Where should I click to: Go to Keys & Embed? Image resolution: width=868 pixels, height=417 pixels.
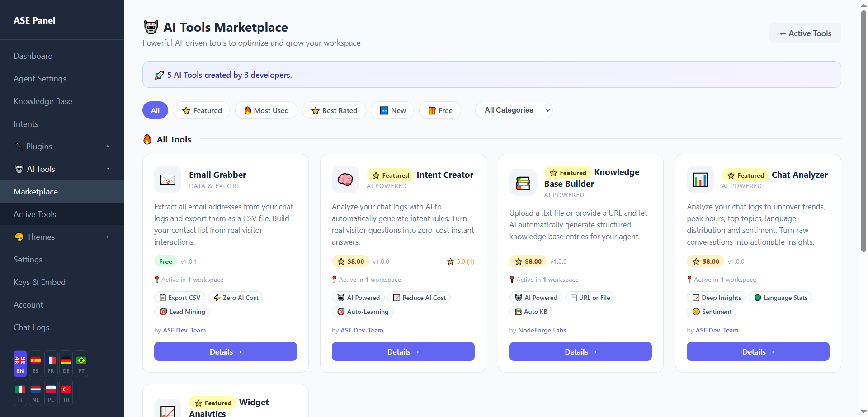[62, 282]
